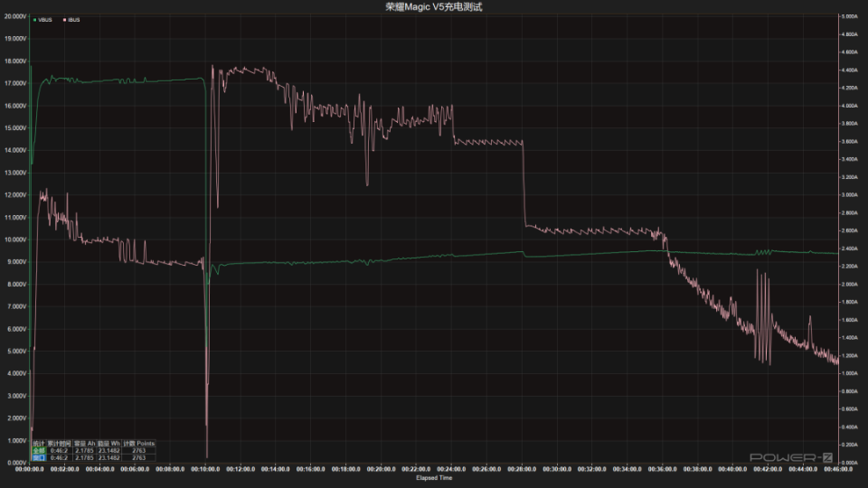868x488 pixels.
Task: Click the 2.1785 Ah value in the 全部 row
Action: point(84,451)
